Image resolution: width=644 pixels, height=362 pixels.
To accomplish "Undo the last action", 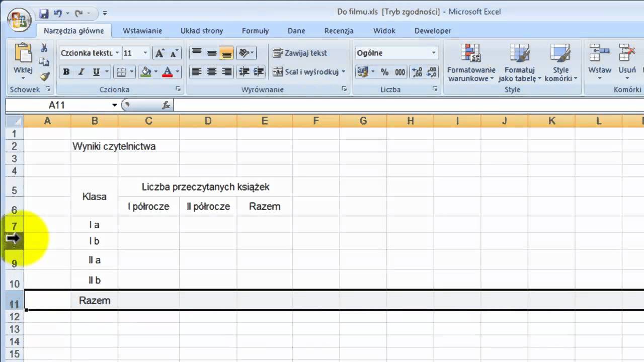I will pyautogui.click(x=58, y=14).
